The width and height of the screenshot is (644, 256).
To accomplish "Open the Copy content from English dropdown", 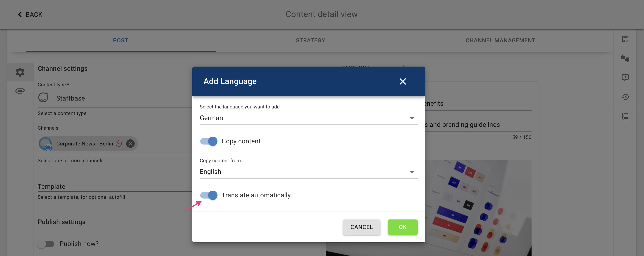I will click(308, 172).
